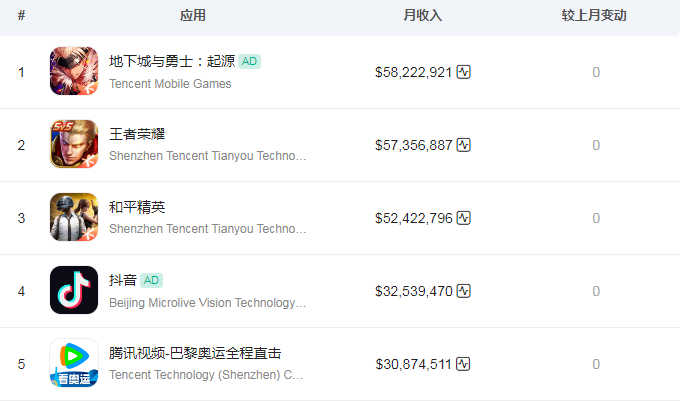Open 腾讯视频-巴黎奥运全程直击 title link

195,353
